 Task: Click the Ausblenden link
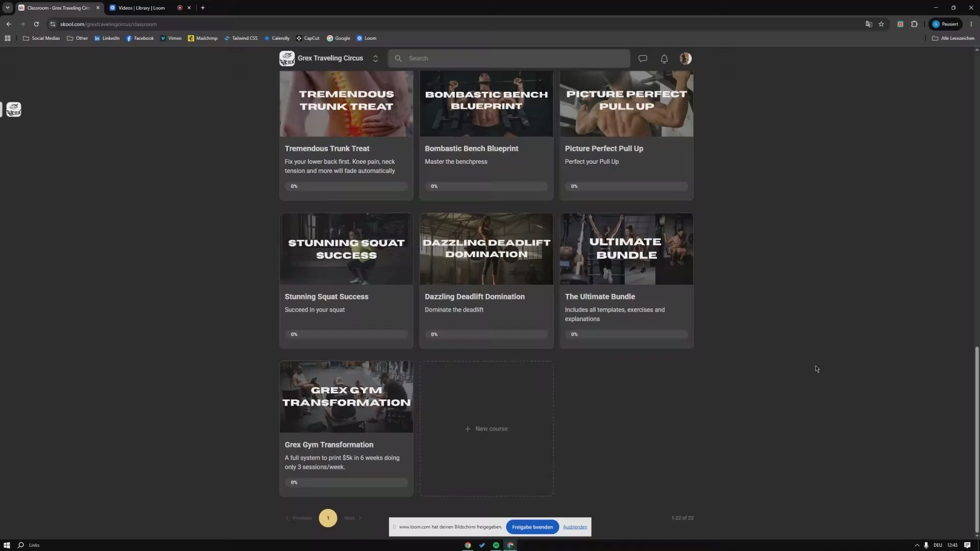575,527
